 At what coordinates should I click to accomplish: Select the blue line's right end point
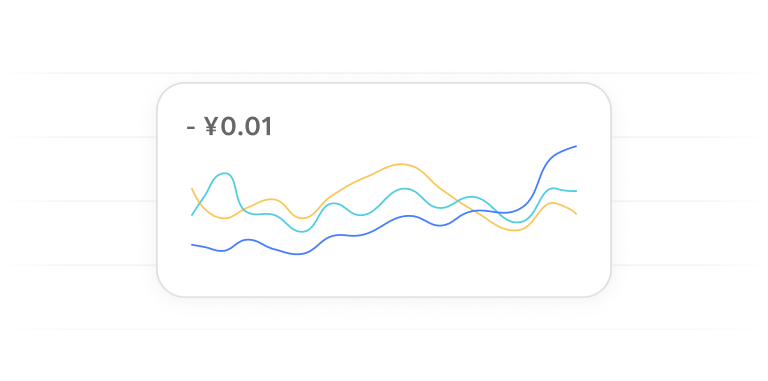click(x=576, y=146)
